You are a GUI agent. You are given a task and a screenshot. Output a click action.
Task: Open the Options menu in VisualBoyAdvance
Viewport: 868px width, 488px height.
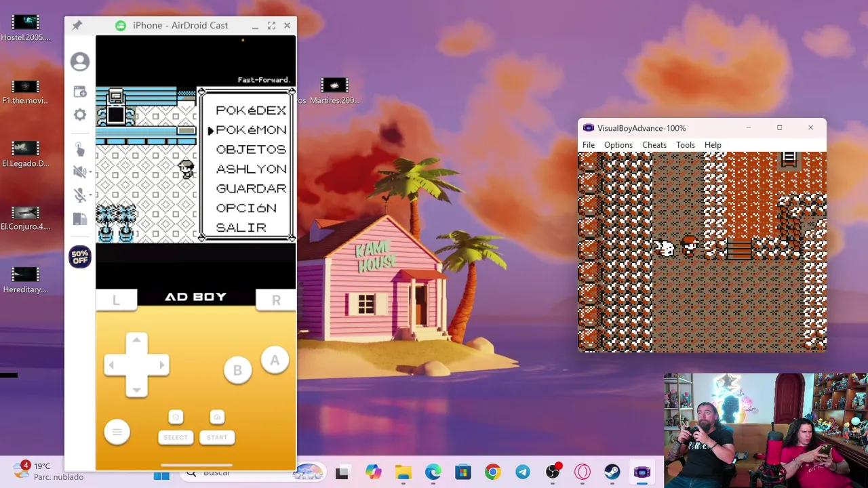pos(618,144)
